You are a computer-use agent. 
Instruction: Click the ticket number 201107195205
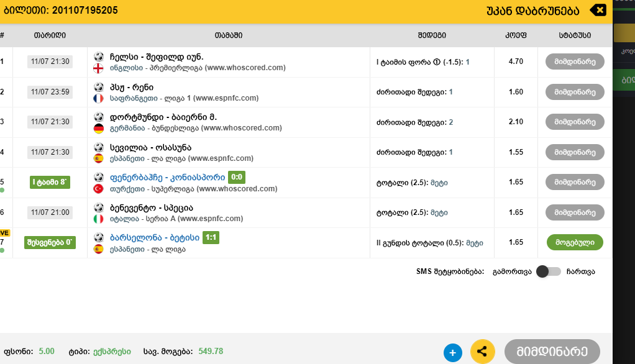click(85, 10)
